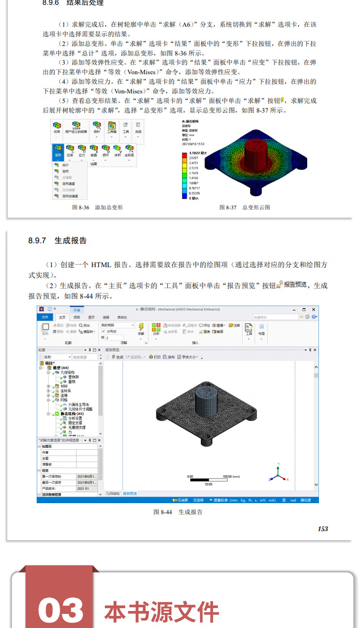This screenshot has height=628, width=364.
Task: Click the 快速启动 quick launch search box
Action: pyautogui.click(x=275, y=317)
